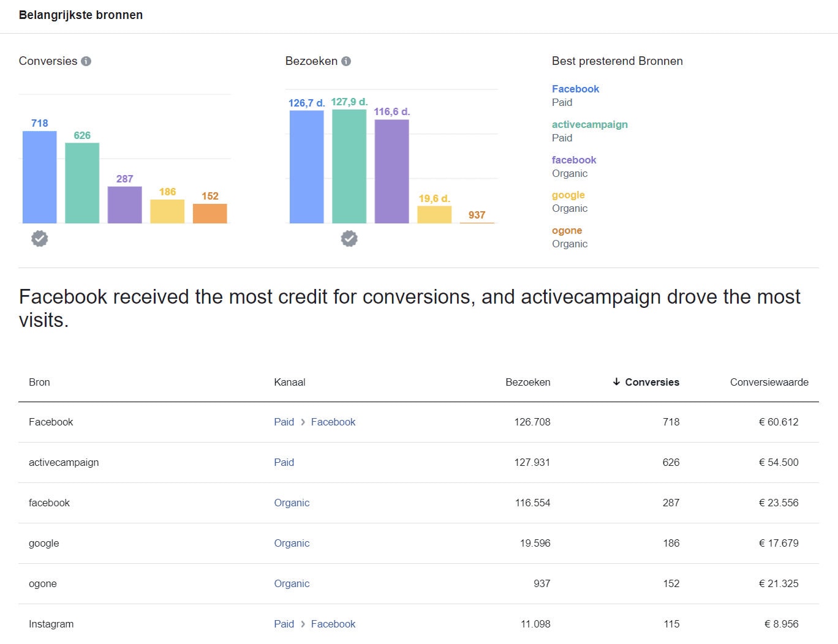Click the purple 116,6 d. bar in Bezoeken chart
Viewport: 838px width, 644px height.
coord(392,171)
